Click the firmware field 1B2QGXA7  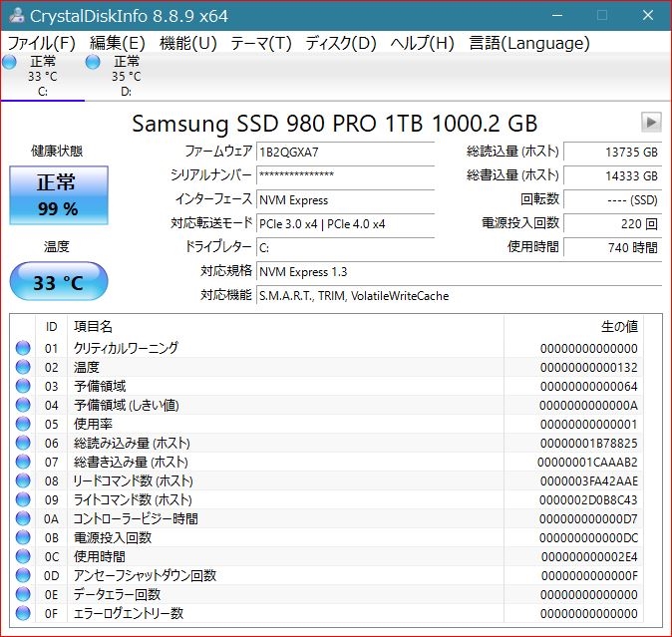point(344,152)
